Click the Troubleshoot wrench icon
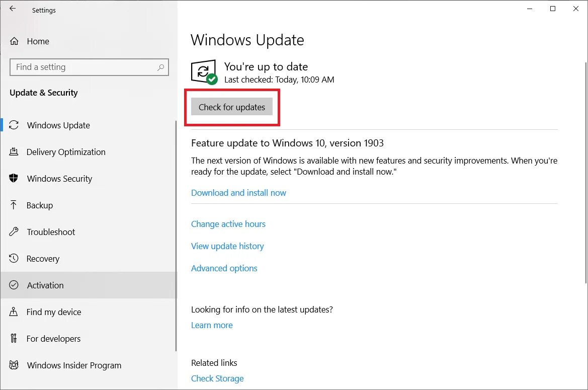The width and height of the screenshot is (588, 390). tap(14, 231)
